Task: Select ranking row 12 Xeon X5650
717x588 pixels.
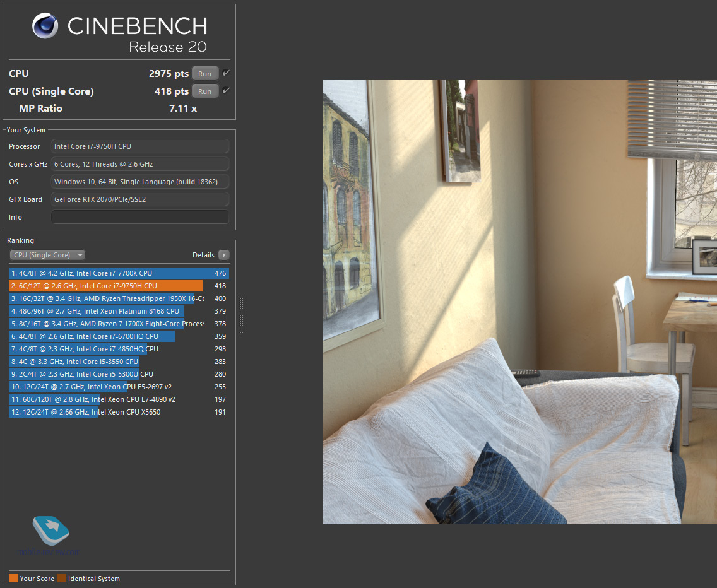Action: tap(119, 413)
